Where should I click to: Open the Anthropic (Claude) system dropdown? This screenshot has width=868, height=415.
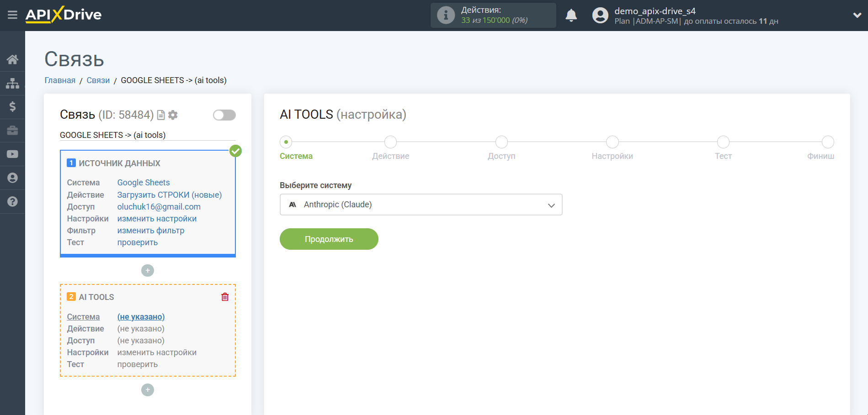point(421,205)
